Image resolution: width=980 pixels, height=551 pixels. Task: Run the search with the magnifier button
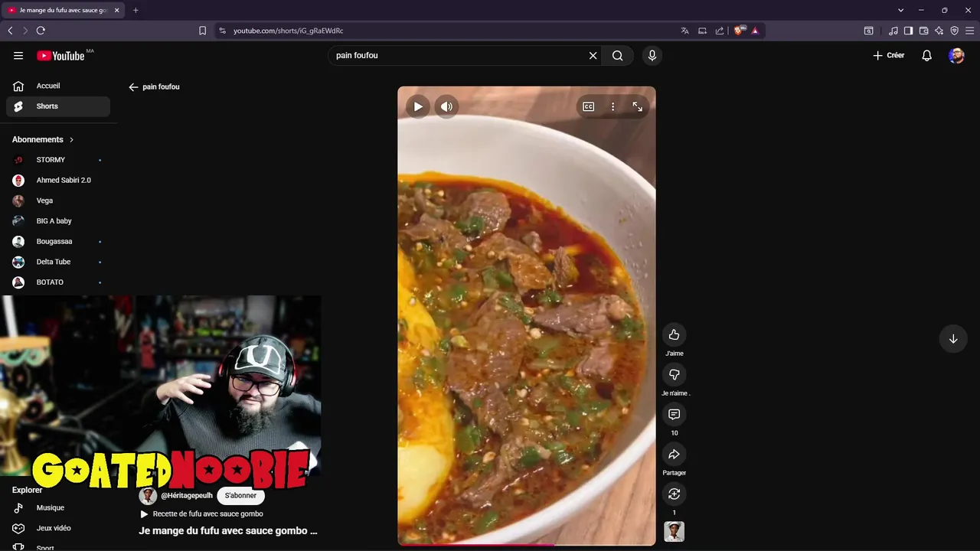pos(617,55)
